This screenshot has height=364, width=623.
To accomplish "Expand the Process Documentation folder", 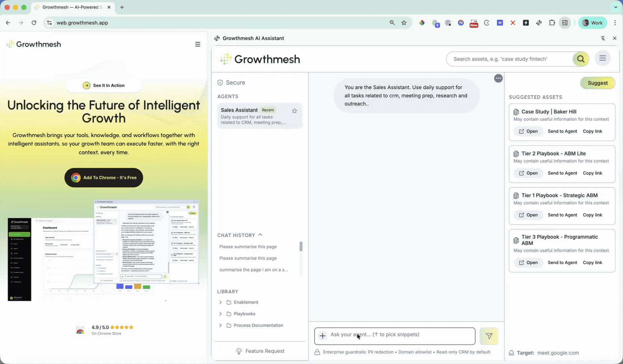I will pyautogui.click(x=220, y=325).
